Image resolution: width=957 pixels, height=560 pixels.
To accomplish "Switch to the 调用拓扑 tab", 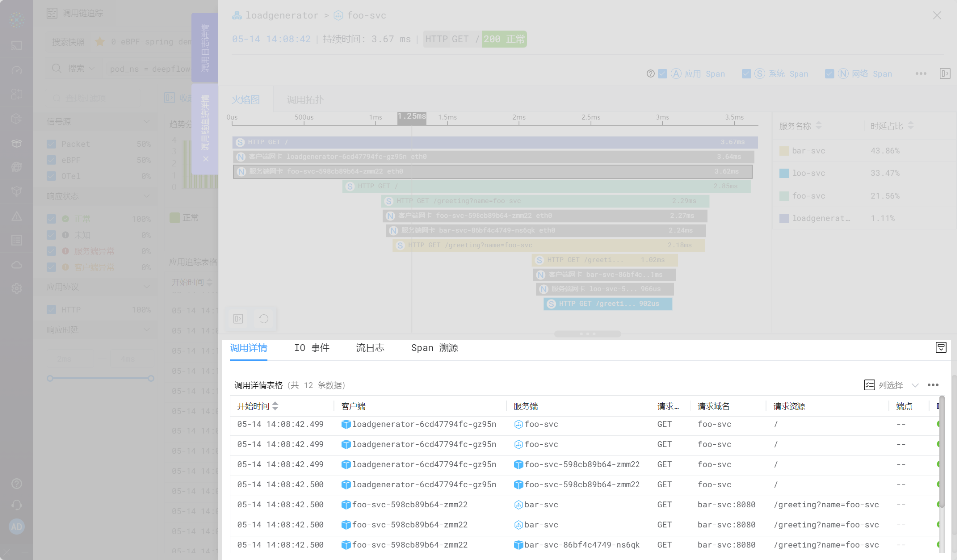I will [305, 100].
